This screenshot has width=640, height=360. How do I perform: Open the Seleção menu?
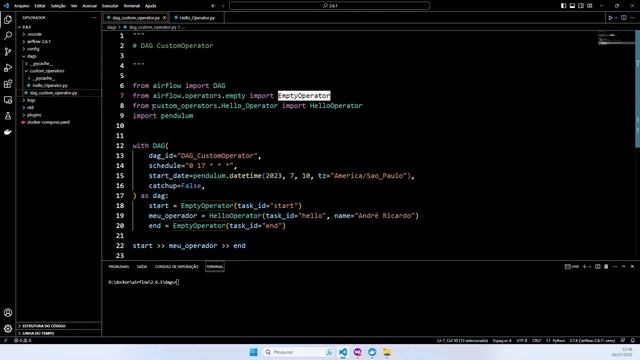(x=58, y=6)
